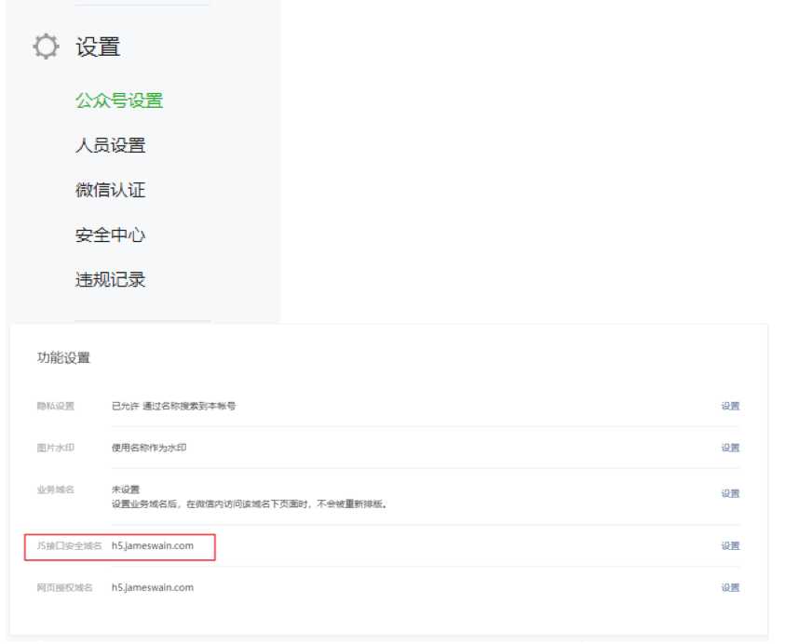Click the 设置 link in the 网页授权域名 row
The width and height of the screenshot is (812, 644).
tap(730, 587)
